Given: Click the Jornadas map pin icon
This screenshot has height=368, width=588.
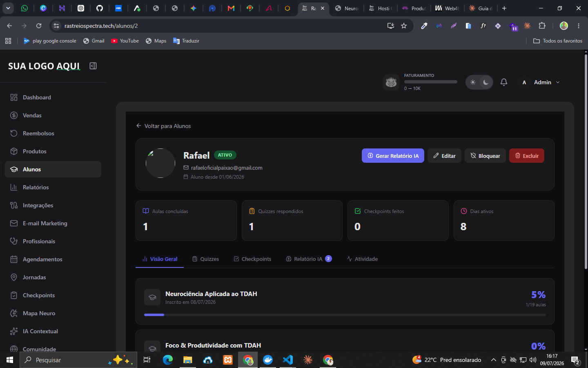Looking at the screenshot, I should point(14,277).
